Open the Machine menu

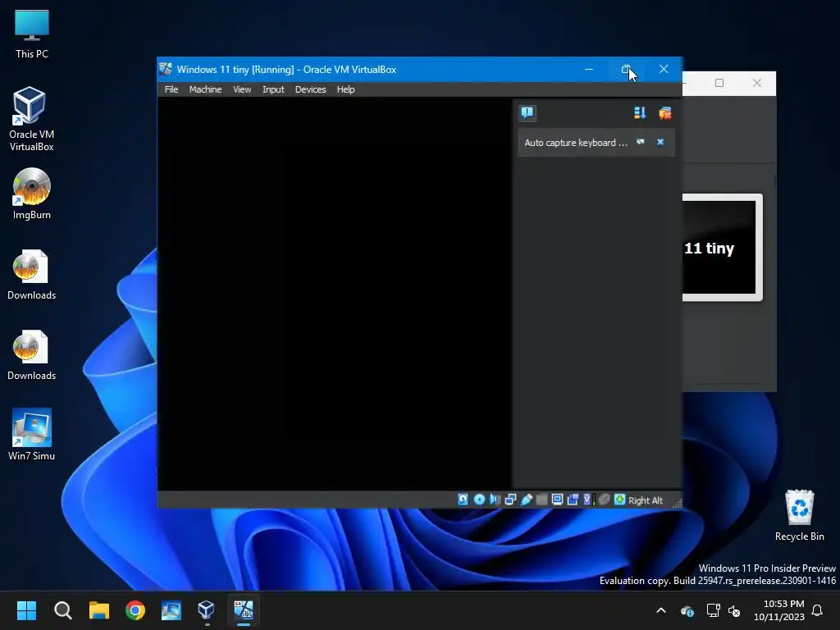205,89
